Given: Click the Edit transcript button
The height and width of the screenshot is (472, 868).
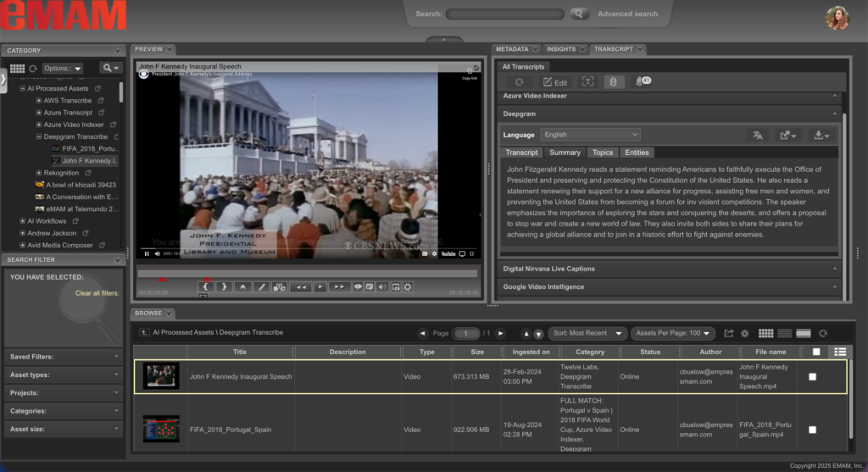Looking at the screenshot, I should [555, 82].
